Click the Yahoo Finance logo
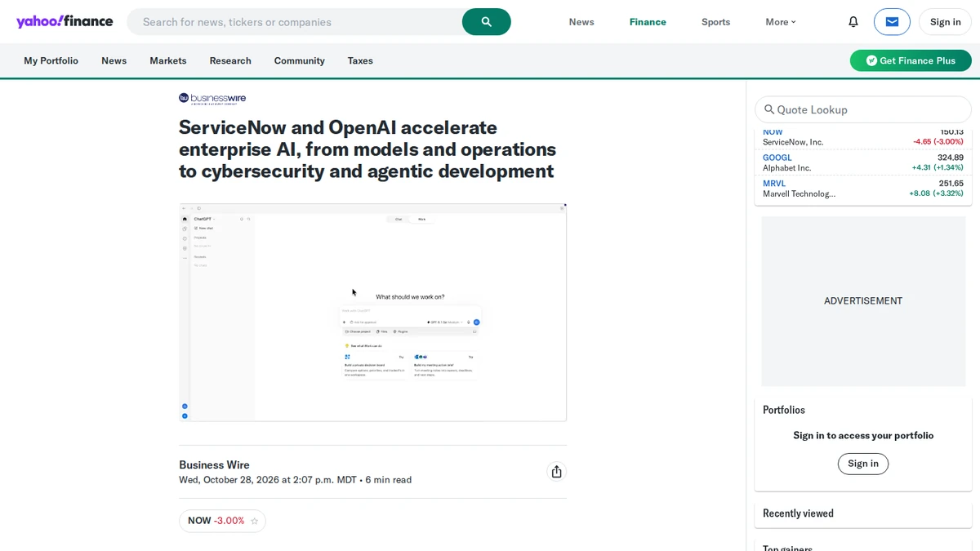980x551 pixels. pyautogui.click(x=65, y=21)
